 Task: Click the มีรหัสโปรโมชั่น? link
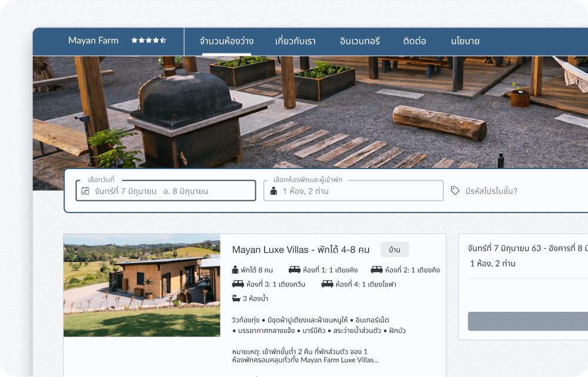pos(491,191)
